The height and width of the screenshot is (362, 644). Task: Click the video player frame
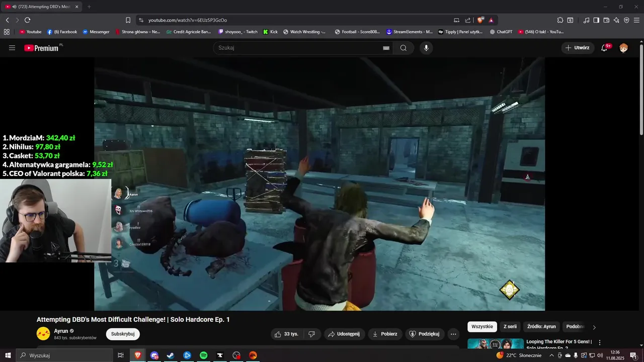tap(319, 184)
